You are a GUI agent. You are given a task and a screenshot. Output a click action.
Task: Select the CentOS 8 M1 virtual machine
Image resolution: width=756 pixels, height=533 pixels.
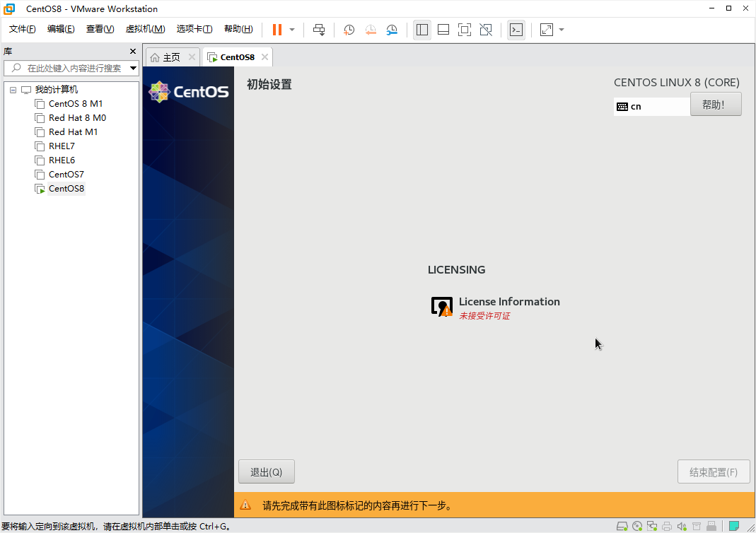click(75, 104)
